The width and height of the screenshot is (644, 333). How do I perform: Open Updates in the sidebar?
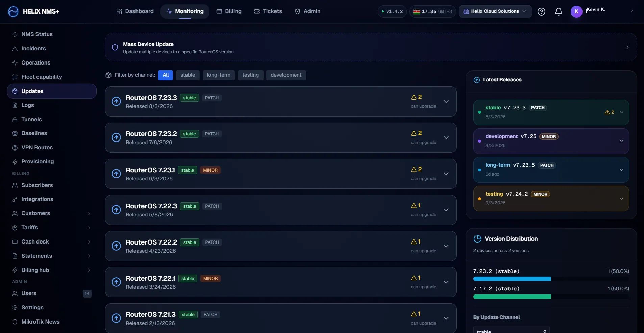point(52,91)
